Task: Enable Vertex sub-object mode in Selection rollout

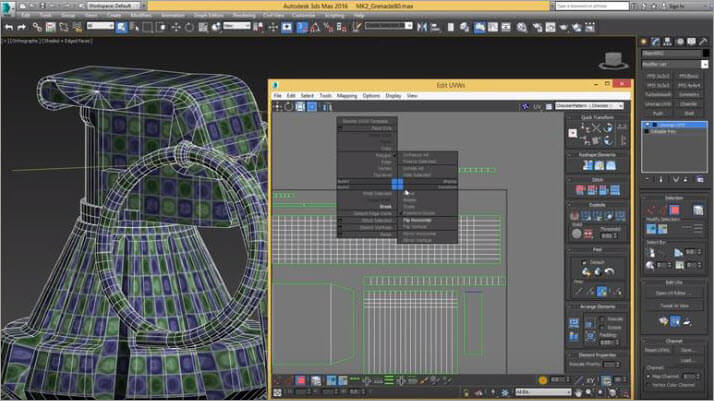Action: (x=651, y=210)
